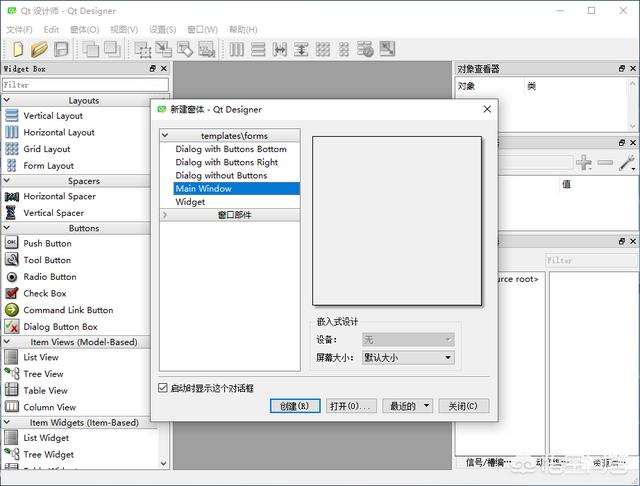
Task: Choose Dialog without Buttons template
Action: tap(221, 175)
